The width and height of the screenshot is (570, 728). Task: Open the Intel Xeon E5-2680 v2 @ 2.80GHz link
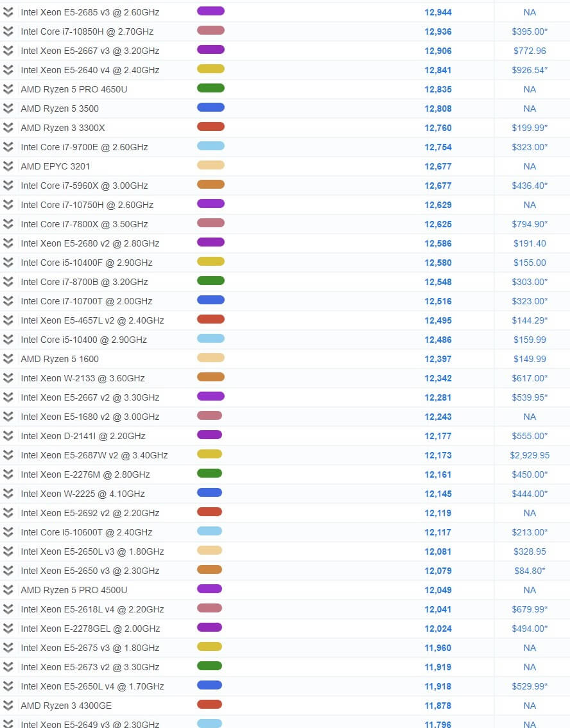90,243
